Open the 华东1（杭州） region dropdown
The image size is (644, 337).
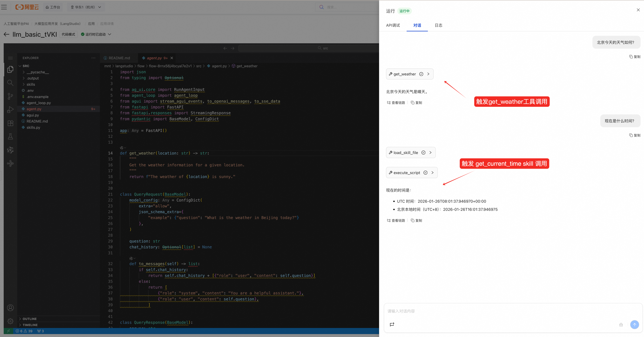86,7
